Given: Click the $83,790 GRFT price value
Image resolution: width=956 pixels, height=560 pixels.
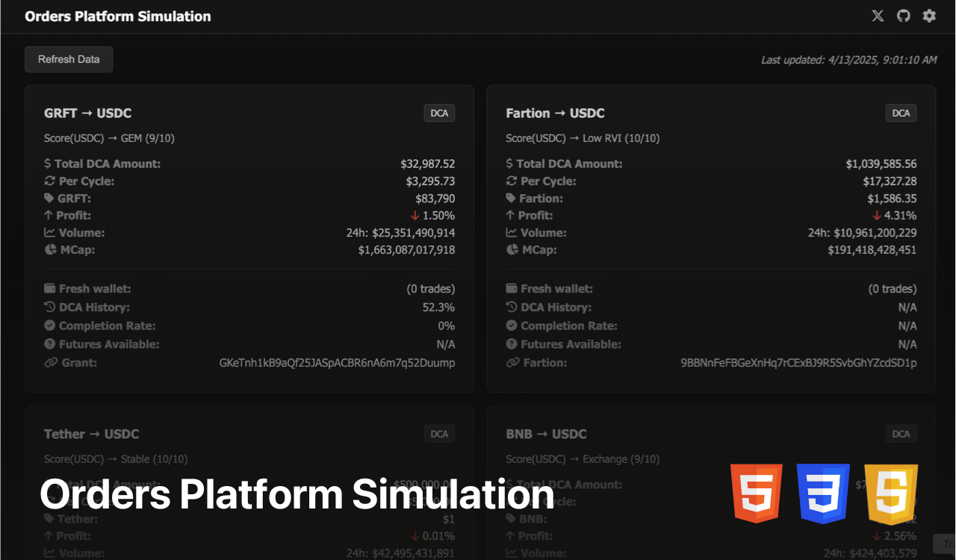Looking at the screenshot, I should pos(435,198).
